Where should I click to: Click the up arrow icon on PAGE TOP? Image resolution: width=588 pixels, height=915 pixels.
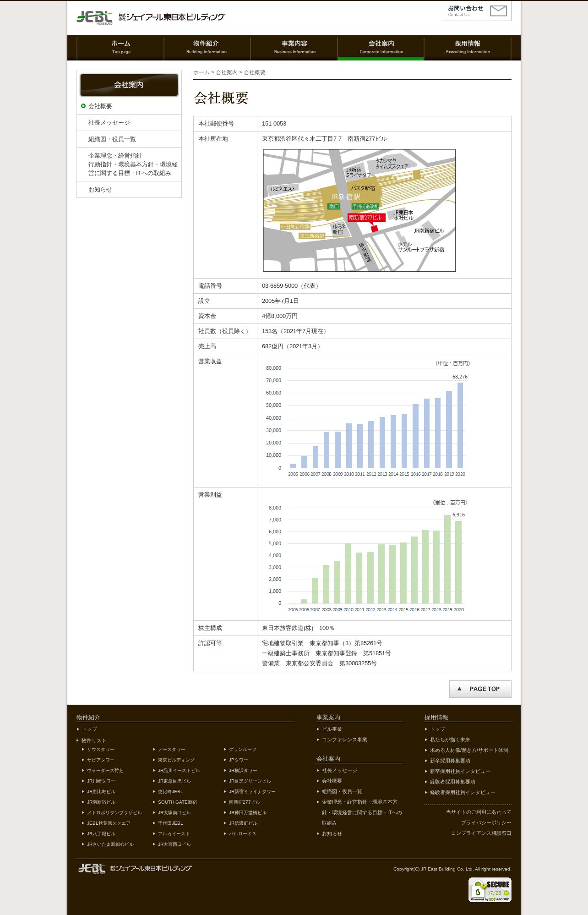pyautogui.click(x=459, y=689)
